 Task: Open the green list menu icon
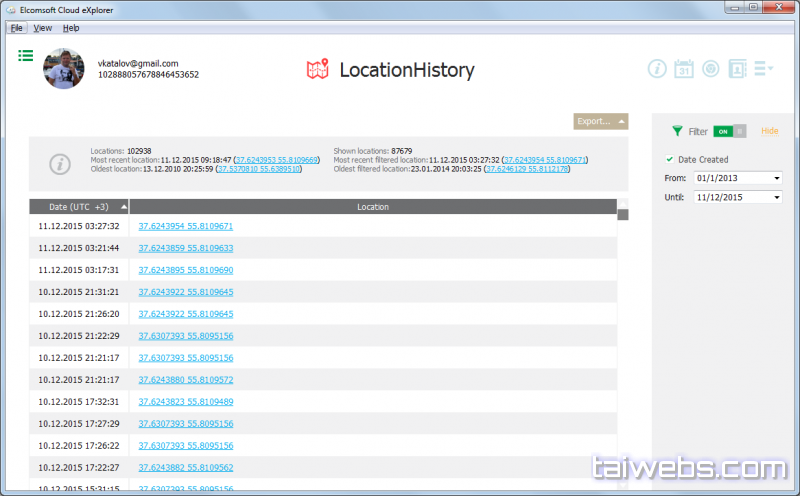(x=26, y=55)
